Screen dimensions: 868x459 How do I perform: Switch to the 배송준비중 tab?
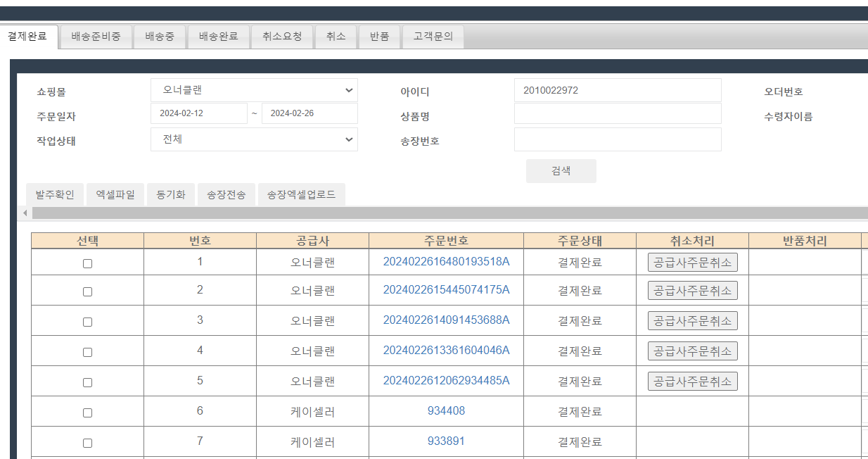pyautogui.click(x=96, y=37)
